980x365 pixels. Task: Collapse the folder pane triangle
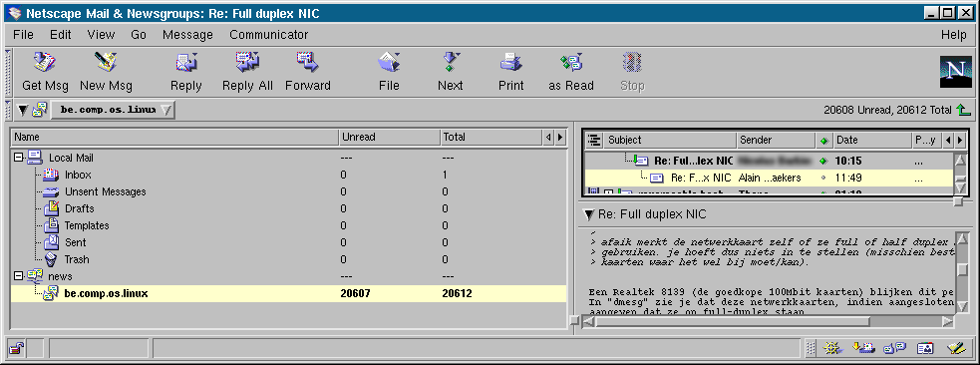tap(23, 110)
